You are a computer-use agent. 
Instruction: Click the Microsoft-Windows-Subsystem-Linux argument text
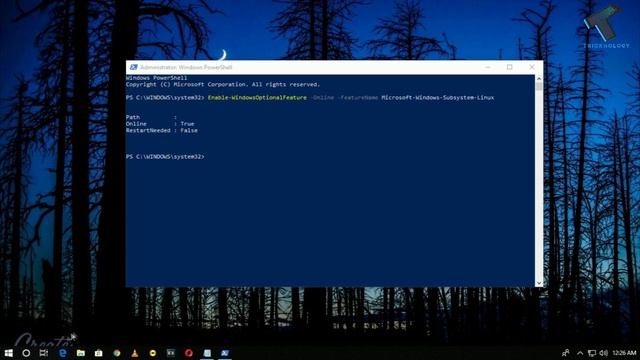[438, 98]
